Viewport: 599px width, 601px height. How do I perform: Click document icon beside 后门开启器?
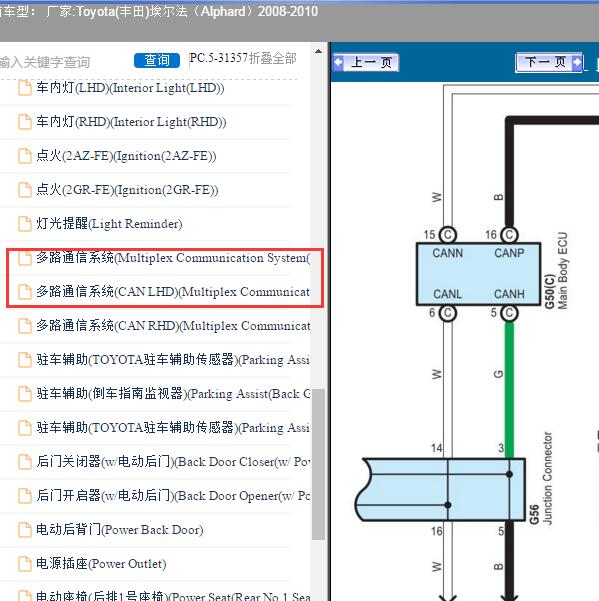click(x=25, y=496)
